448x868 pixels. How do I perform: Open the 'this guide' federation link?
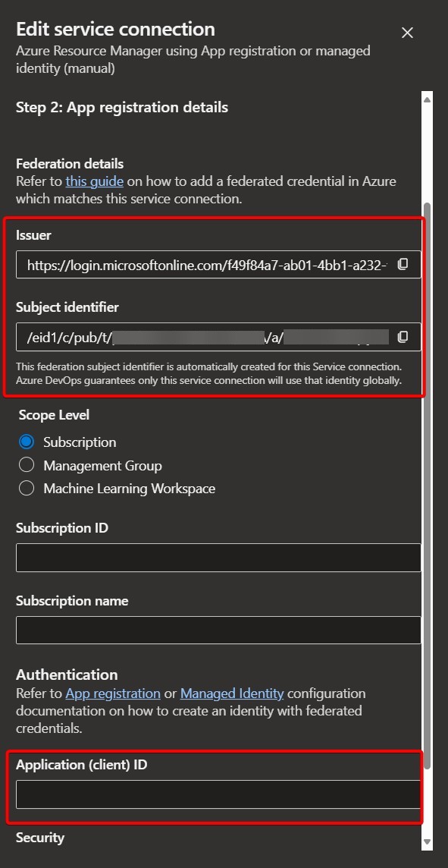point(95,181)
